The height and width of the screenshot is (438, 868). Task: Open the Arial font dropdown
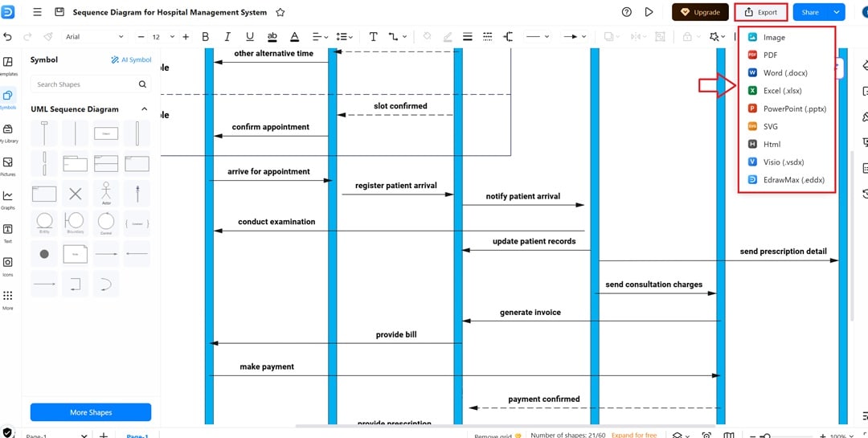(95, 36)
